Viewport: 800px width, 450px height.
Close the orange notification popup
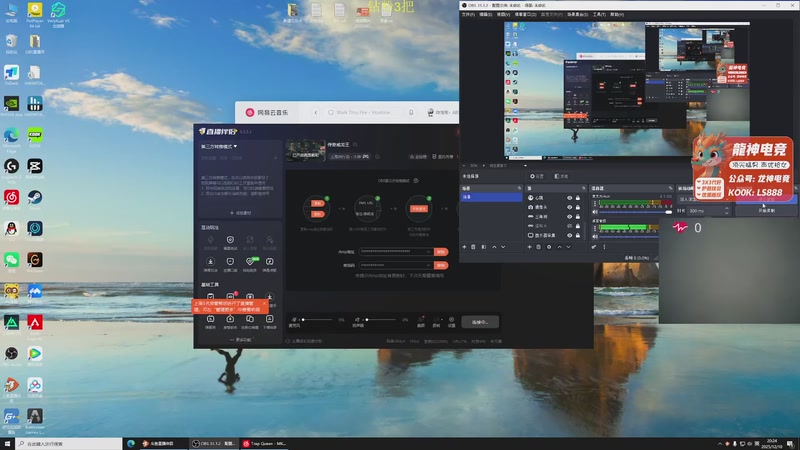(x=264, y=303)
